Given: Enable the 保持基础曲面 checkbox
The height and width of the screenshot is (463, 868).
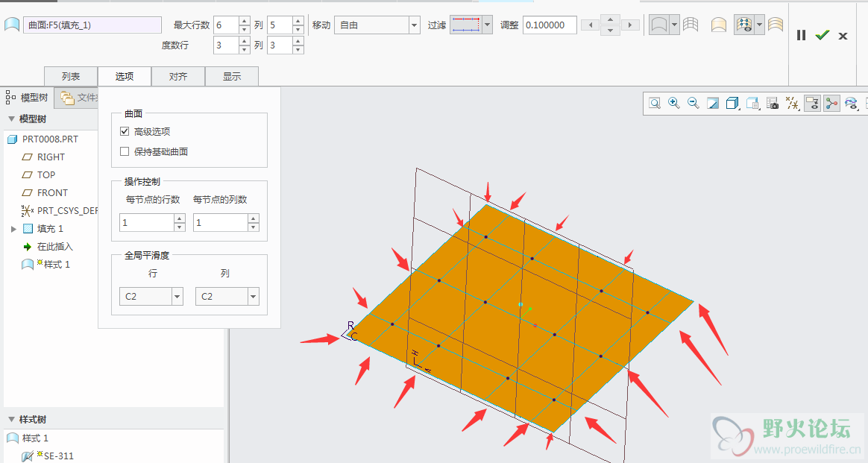Looking at the screenshot, I should pos(125,151).
